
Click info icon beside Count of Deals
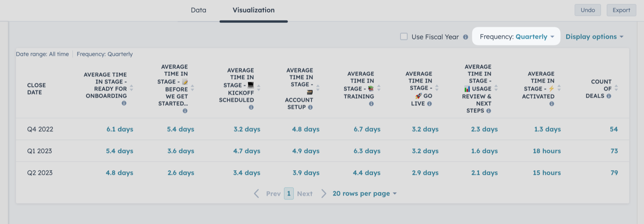609,96
